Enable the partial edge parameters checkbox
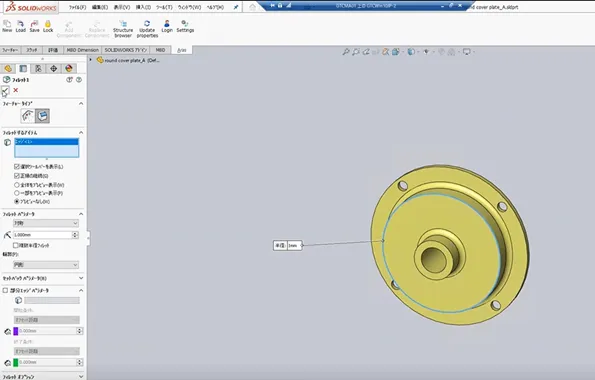This screenshot has width=595, height=380. pos(5,290)
